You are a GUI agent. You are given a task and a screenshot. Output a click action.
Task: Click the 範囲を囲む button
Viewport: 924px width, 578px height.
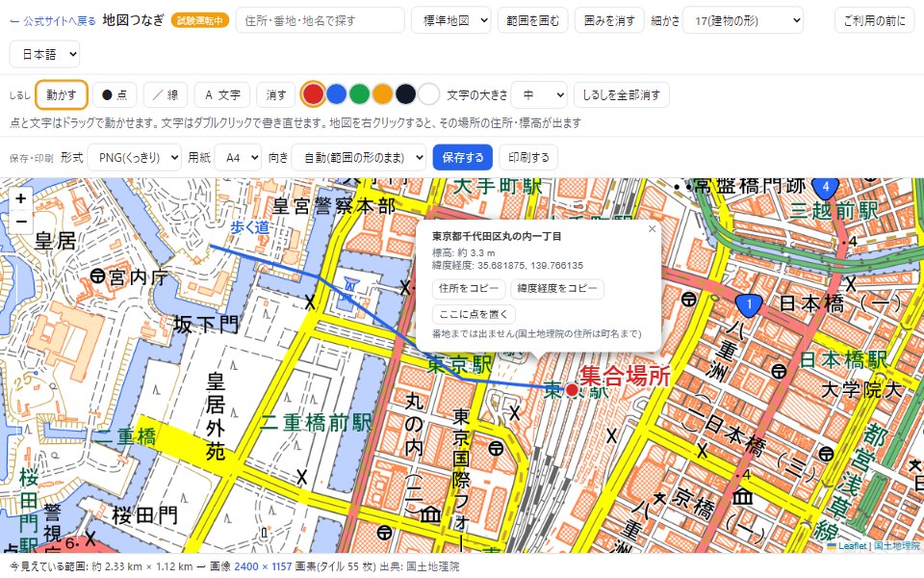coord(532,20)
